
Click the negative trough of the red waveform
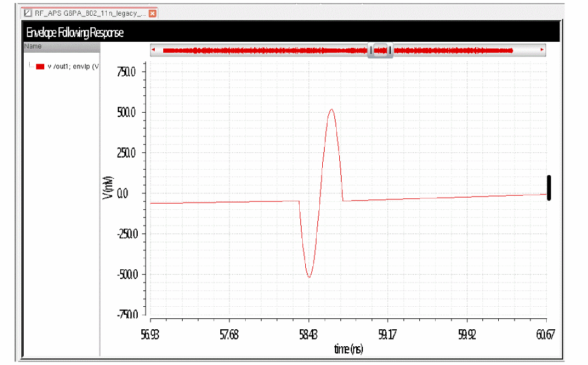click(x=309, y=276)
